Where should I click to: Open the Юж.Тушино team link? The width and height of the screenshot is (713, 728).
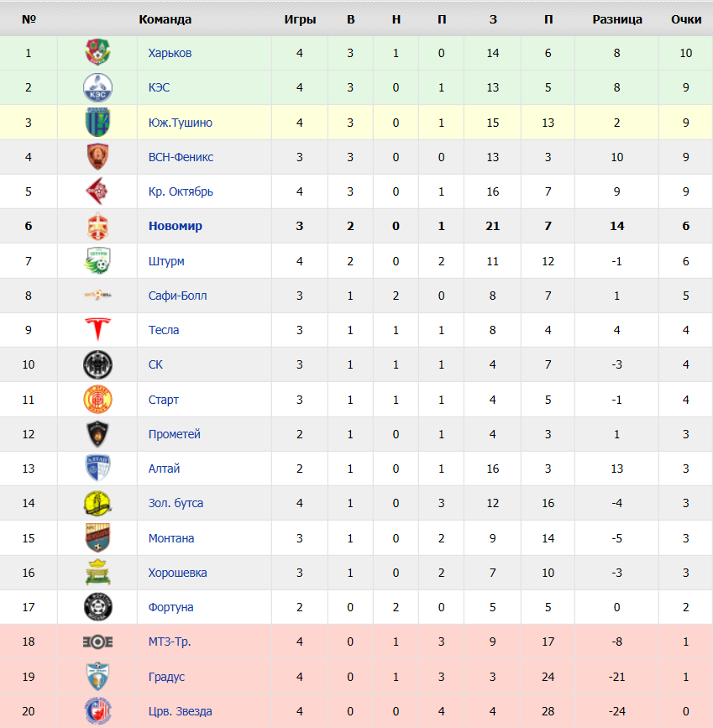[x=181, y=123]
